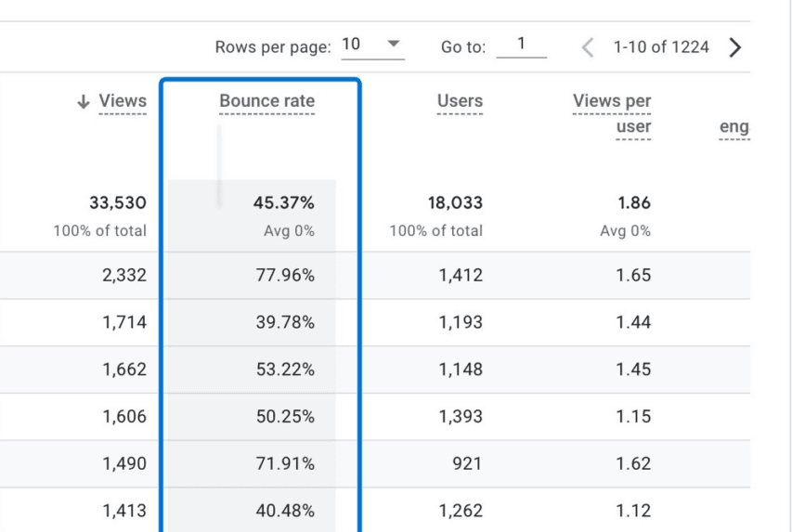This screenshot has height=532, width=792.
Task: Select the 2,332 views cell
Action: click(x=123, y=275)
